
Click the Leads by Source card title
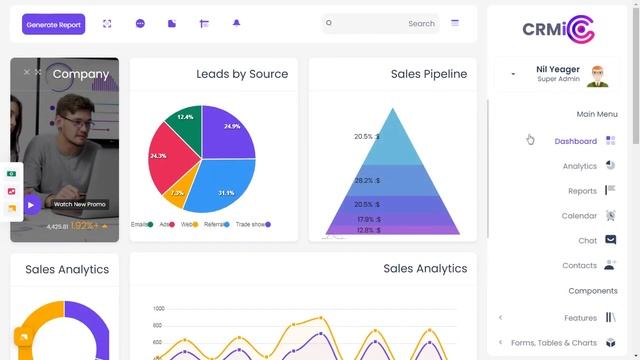click(x=242, y=74)
